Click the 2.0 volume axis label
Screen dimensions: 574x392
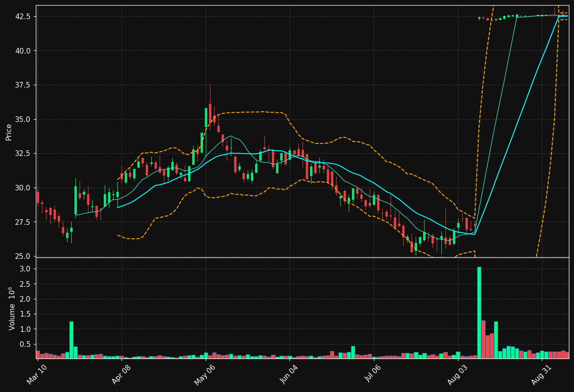click(x=26, y=299)
